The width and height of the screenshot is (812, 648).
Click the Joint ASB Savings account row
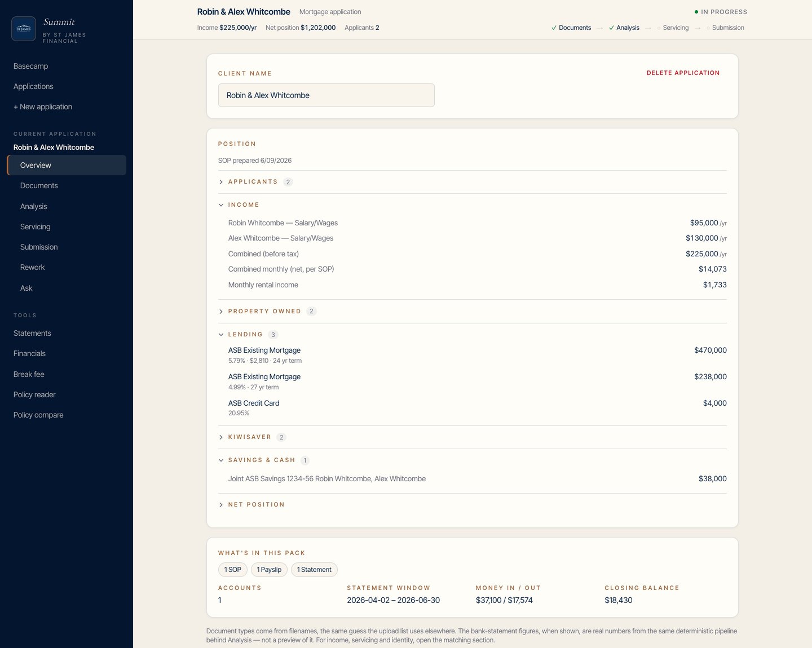pyautogui.click(x=477, y=478)
